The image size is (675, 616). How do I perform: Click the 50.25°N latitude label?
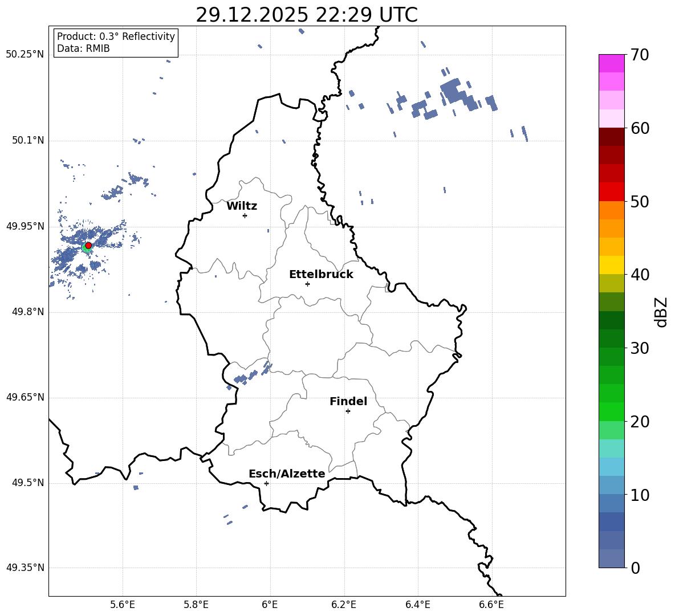point(25,55)
